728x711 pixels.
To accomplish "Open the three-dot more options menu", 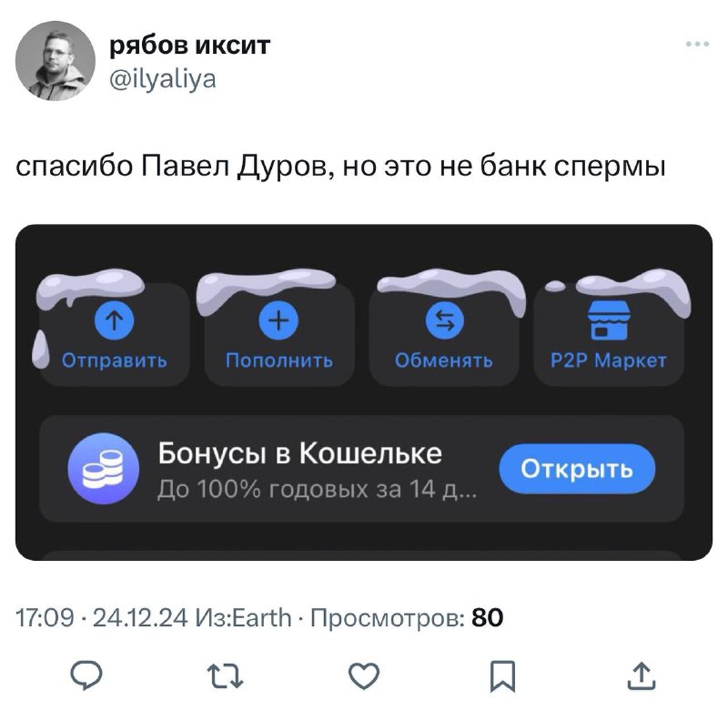I will pos(697,44).
